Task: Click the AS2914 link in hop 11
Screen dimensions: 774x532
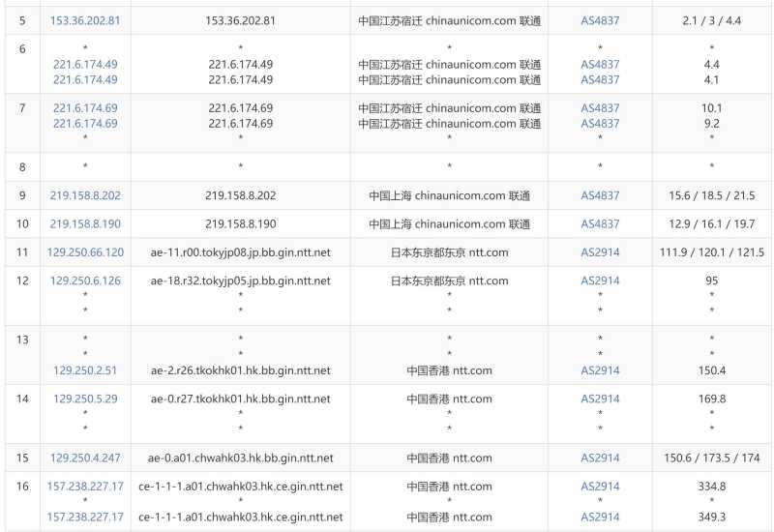Action: coord(600,252)
